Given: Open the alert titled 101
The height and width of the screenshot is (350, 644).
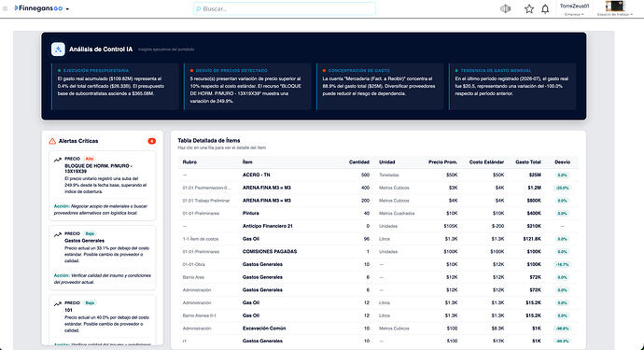Looking at the screenshot, I should [x=68, y=310].
